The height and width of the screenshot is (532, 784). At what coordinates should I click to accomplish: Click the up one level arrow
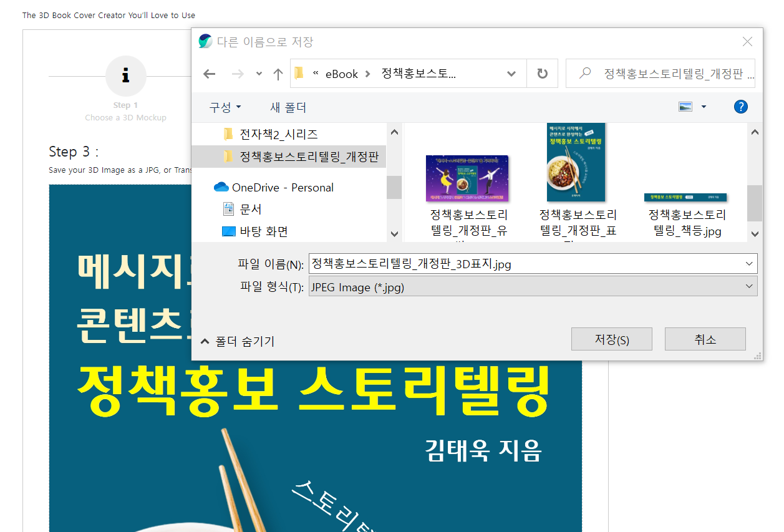click(x=278, y=73)
